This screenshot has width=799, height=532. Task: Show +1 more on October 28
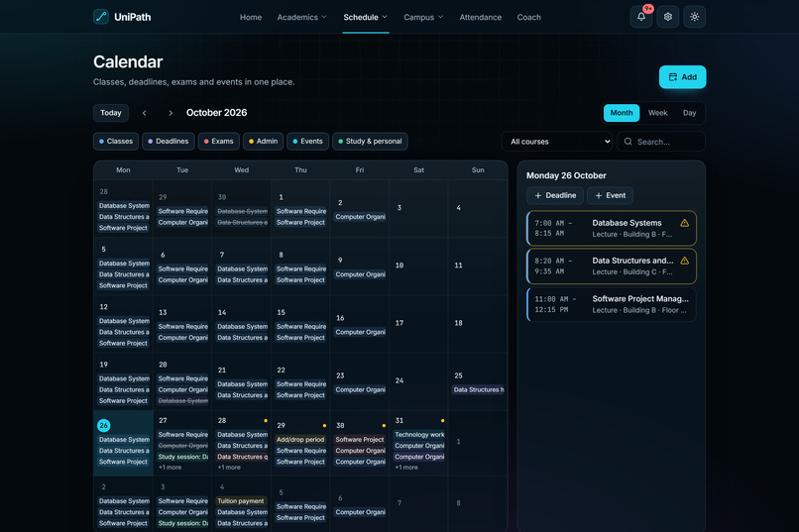click(229, 468)
